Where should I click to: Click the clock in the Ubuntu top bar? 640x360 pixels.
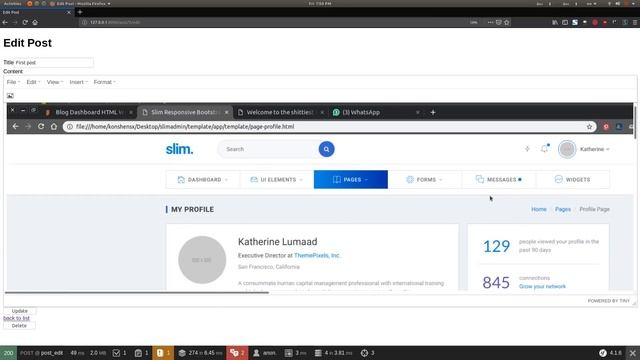320,4
